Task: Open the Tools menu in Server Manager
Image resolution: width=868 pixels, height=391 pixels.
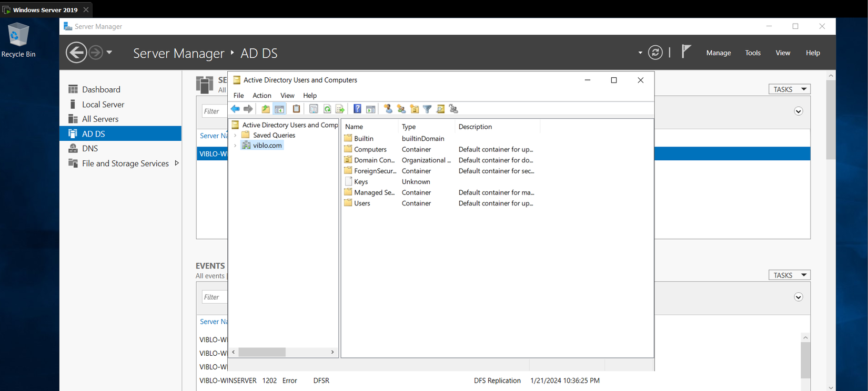Action: [x=752, y=53]
